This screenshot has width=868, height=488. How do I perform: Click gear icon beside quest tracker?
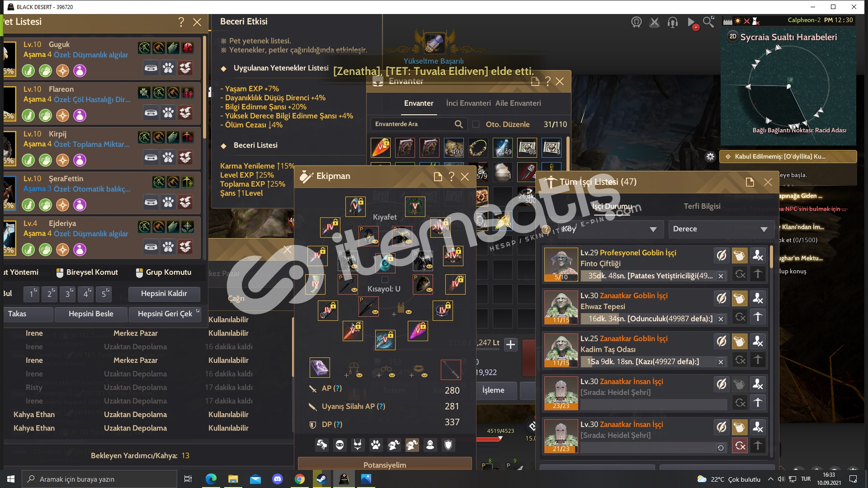710,157
